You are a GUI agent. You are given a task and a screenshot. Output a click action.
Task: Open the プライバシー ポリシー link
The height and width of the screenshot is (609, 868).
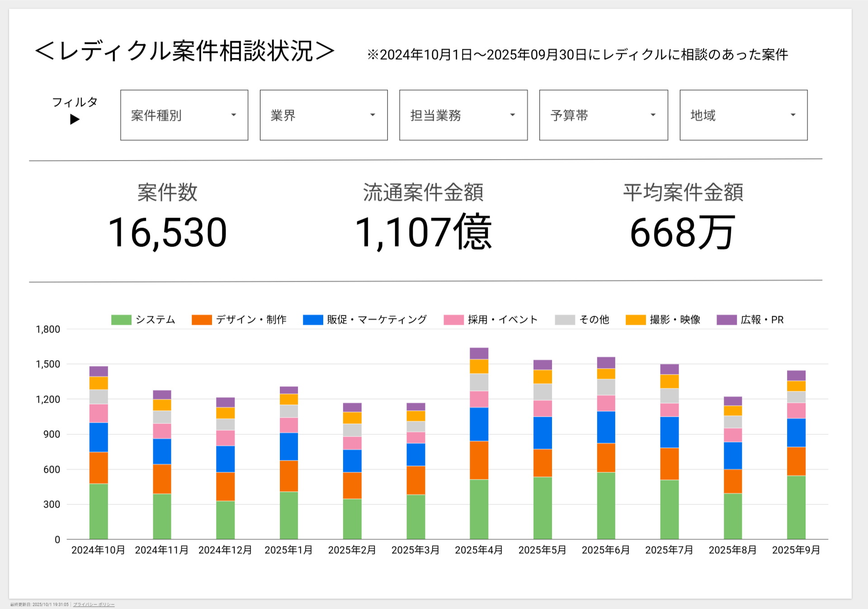coord(94,604)
